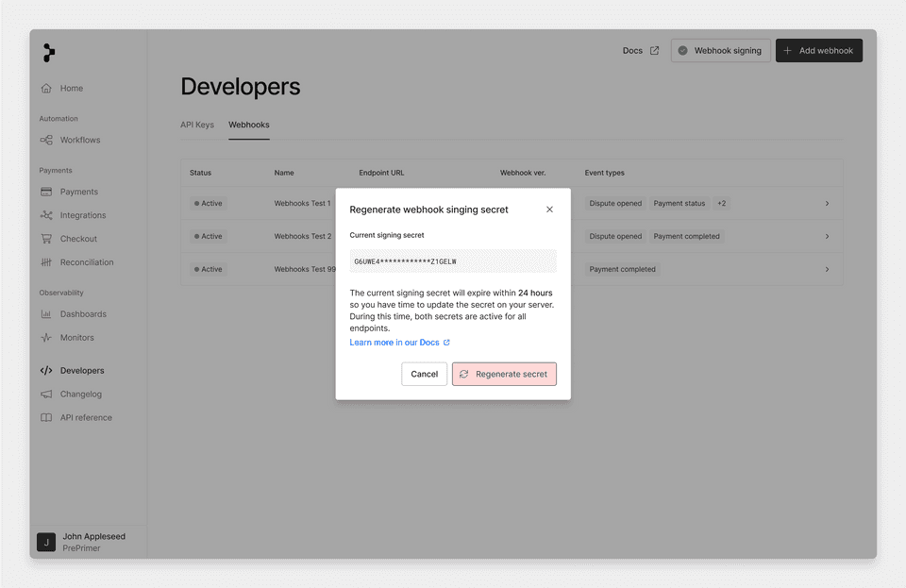Click the Docs external link icon in header

654,51
